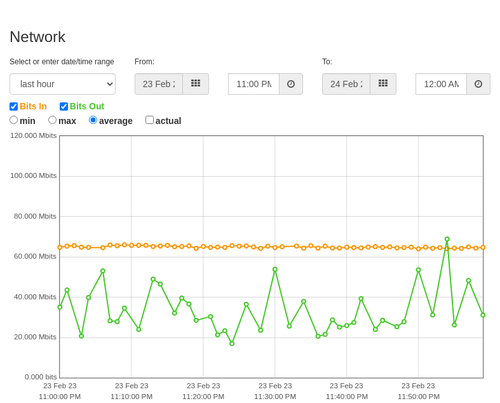This screenshot has height=403, width=500.
Task: Click the 11:50:00 PM time axis label
Action: 418,397
